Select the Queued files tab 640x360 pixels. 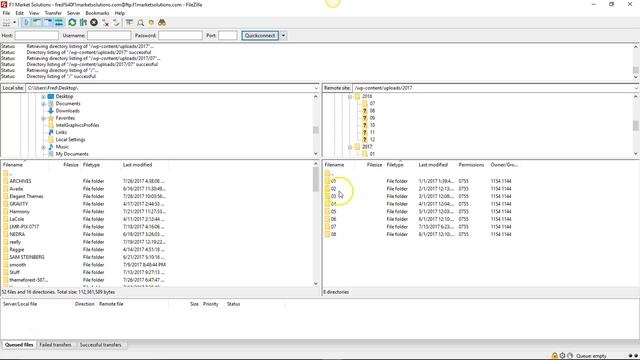(19, 345)
